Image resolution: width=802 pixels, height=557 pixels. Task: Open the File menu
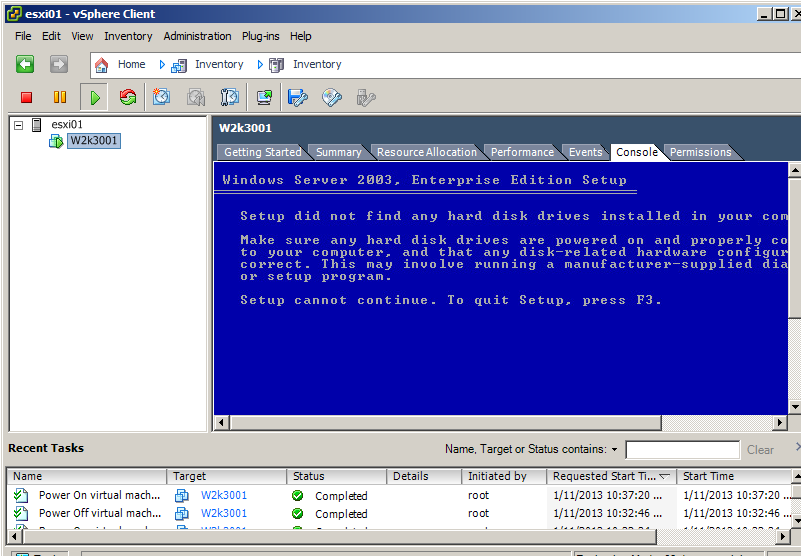pos(23,36)
